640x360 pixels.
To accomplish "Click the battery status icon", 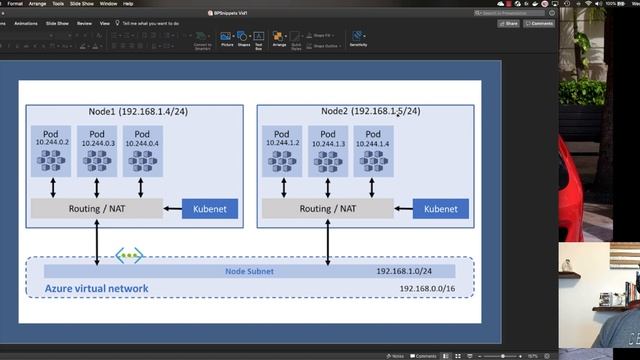I will pyautogui.click(x=621, y=4).
